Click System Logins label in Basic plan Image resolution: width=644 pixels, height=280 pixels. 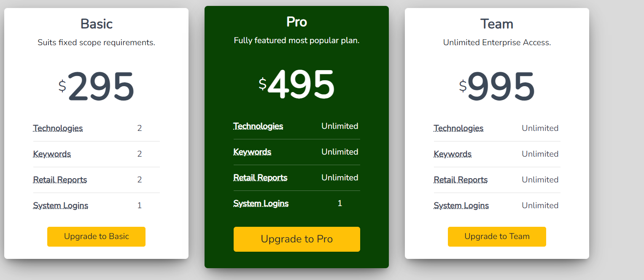point(61,206)
